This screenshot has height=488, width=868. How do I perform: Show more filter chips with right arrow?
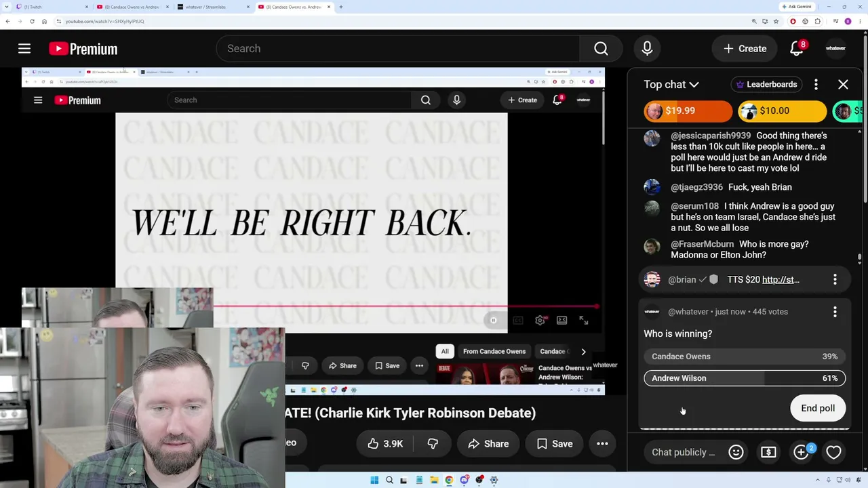(583, 352)
